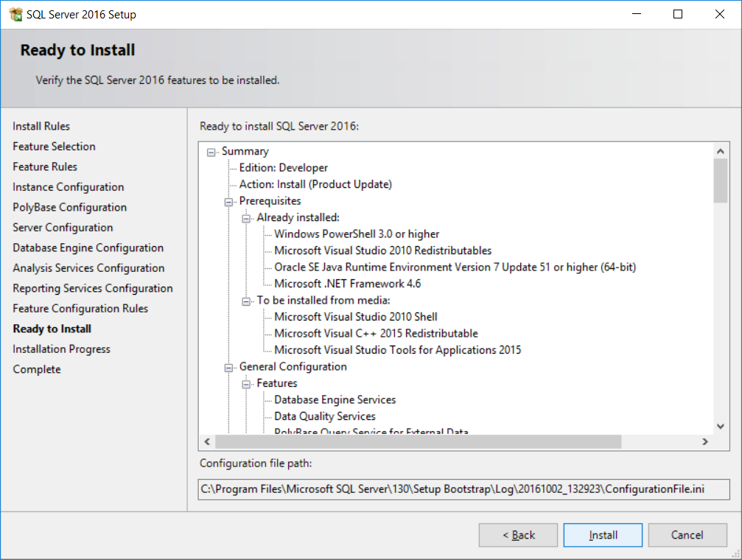Select the To be installed from media label
Viewport: 742px width, 560px height.
point(323,301)
